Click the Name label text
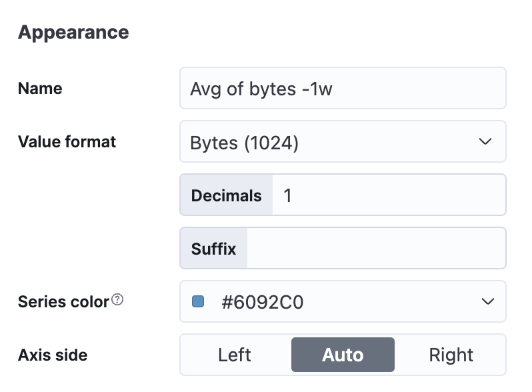Image resolution: width=532 pixels, height=392 pixels. (x=40, y=89)
